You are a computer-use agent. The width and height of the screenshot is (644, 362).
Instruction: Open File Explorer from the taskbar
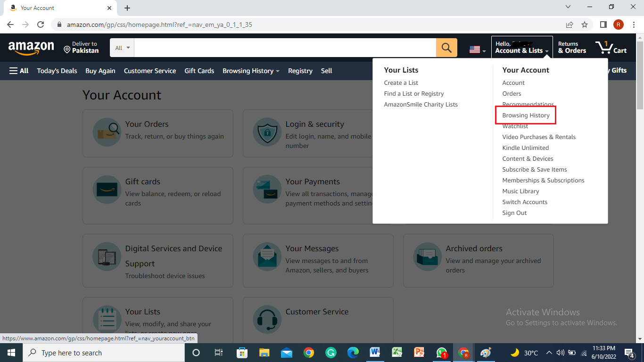point(264,353)
